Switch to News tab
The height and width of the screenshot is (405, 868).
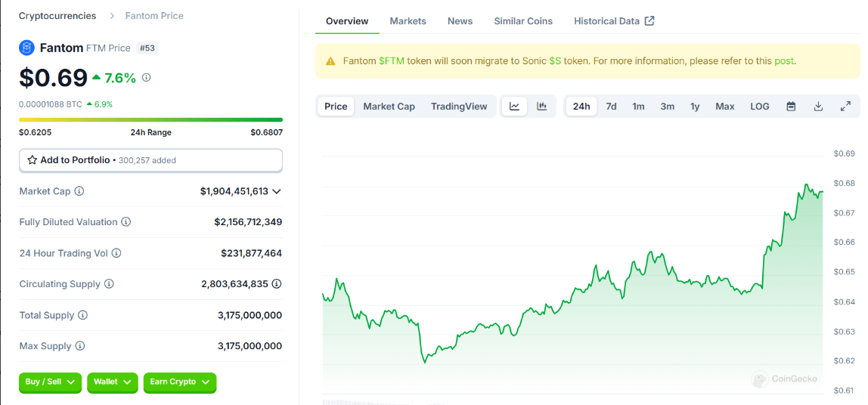[x=460, y=21]
